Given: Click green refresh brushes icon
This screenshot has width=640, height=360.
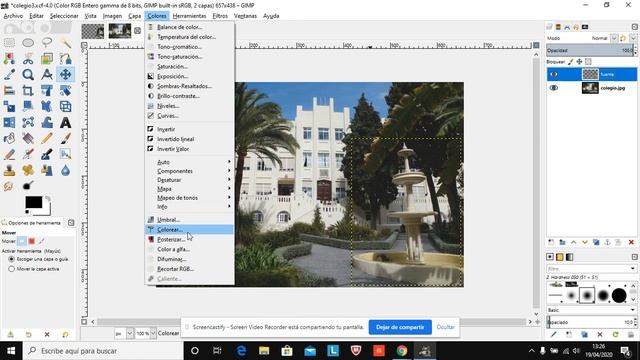Looking at the screenshot, I should [x=616, y=334].
